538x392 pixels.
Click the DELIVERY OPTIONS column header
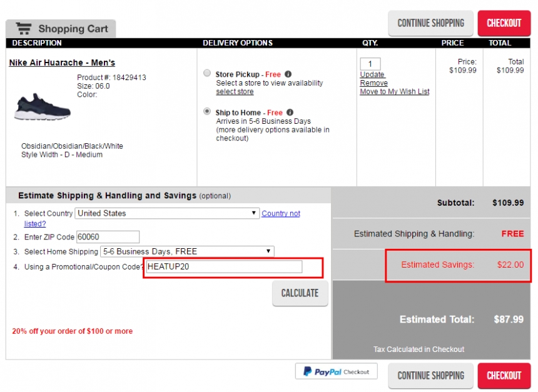tap(238, 43)
